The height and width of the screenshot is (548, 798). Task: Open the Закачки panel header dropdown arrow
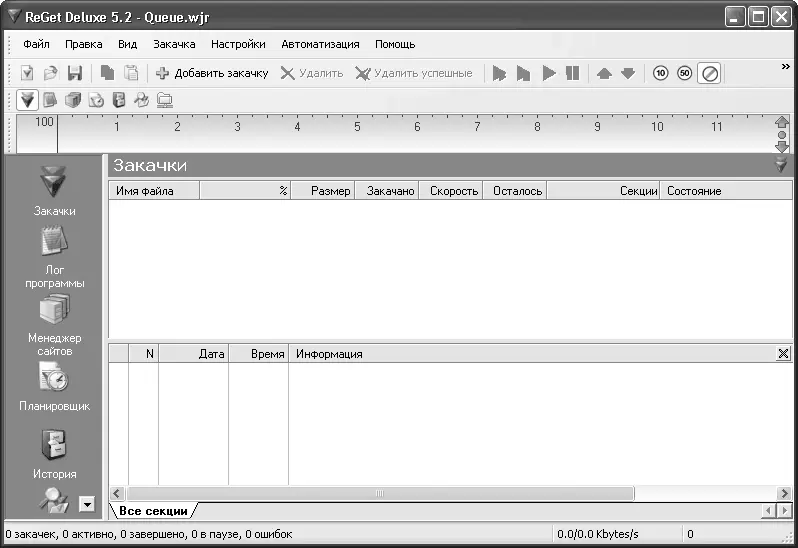coord(781,165)
